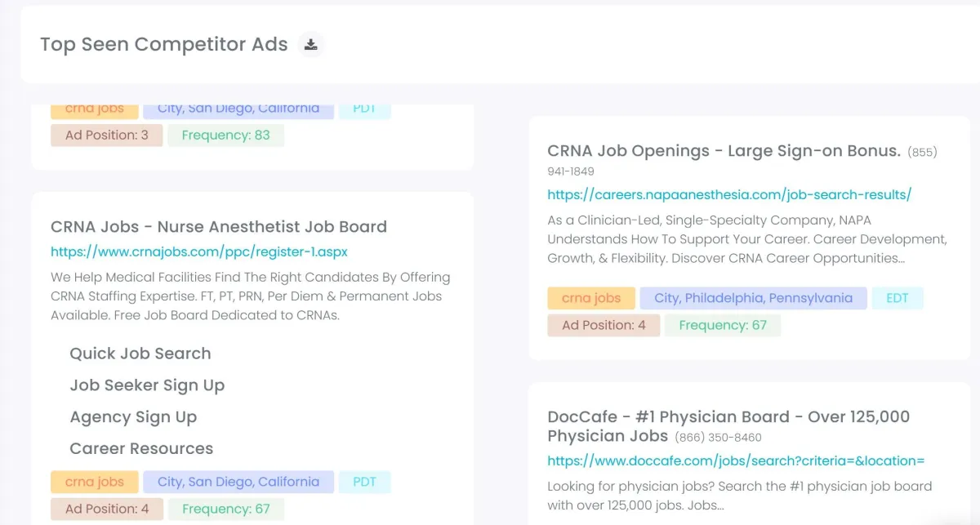Click the Career Resources sitelink

coord(141,449)
